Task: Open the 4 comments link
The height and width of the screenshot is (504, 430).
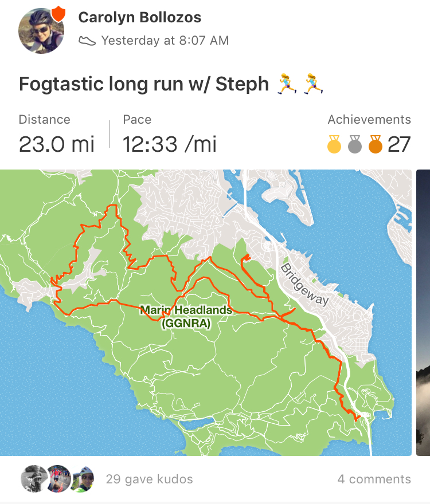Action: pos(374,479)
